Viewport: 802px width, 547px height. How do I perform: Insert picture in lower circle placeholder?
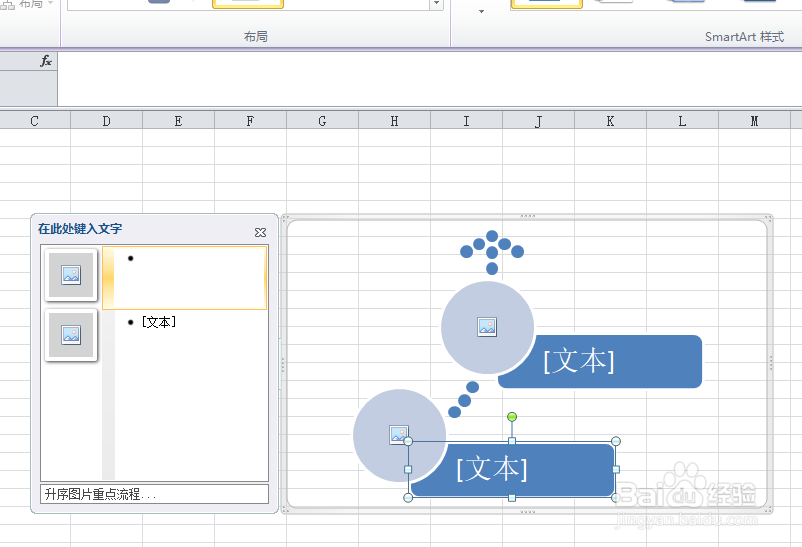pos(398,434)
